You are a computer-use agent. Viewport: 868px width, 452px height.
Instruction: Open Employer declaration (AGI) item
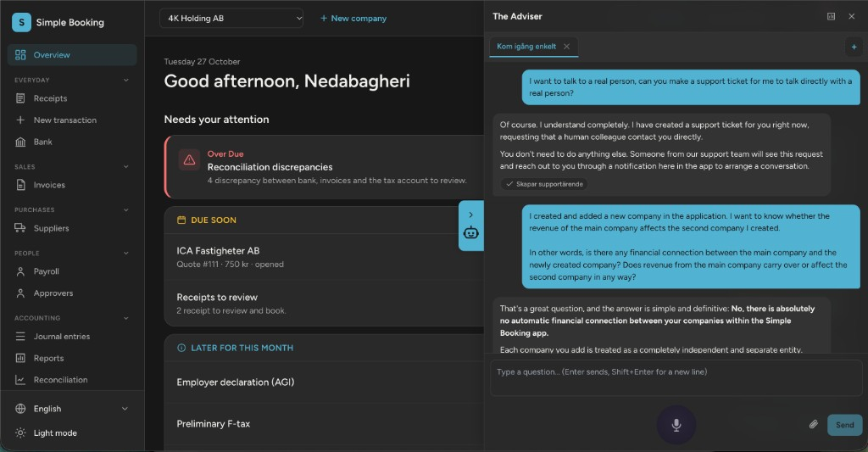(325, 382)
